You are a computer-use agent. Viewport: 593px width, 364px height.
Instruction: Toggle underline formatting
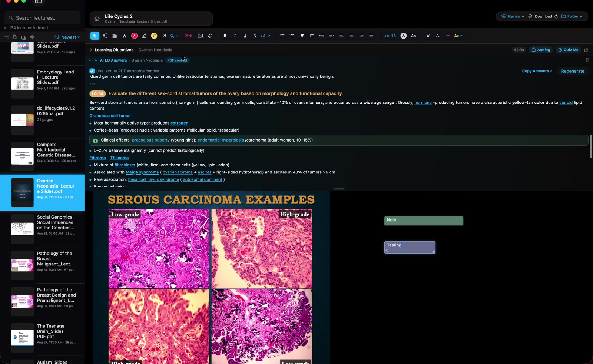tap(245, 36)
